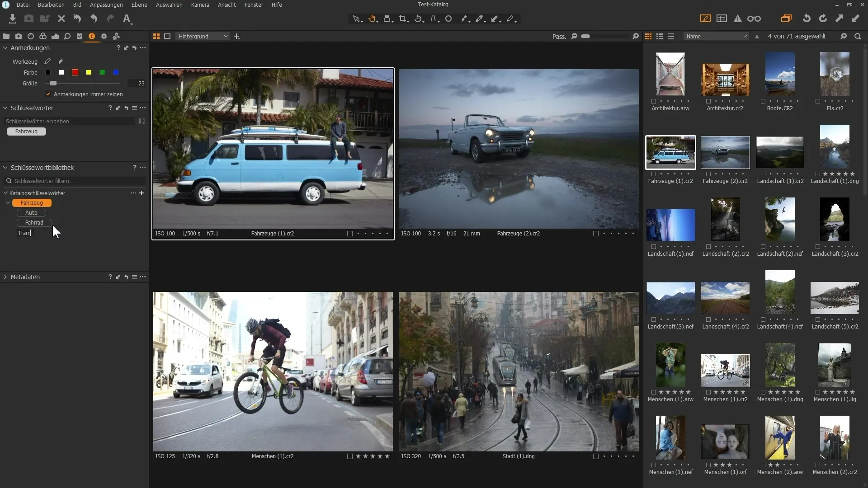Viewport: 868px width, 488px height.
Task: Toggle the grid overlay icon in toolbar
Action: click(722, 19)
